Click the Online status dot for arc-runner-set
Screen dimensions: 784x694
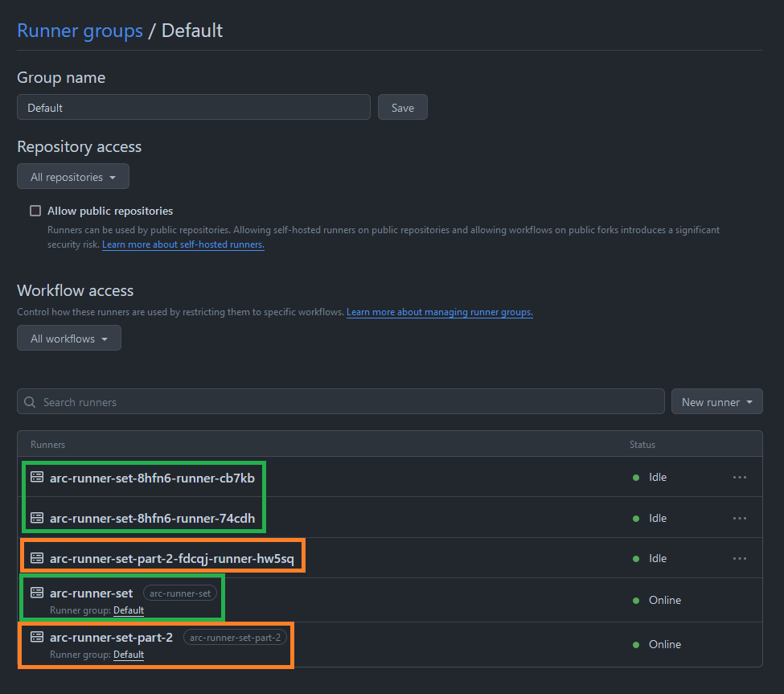pyautogui.click(x=635, y=600)
